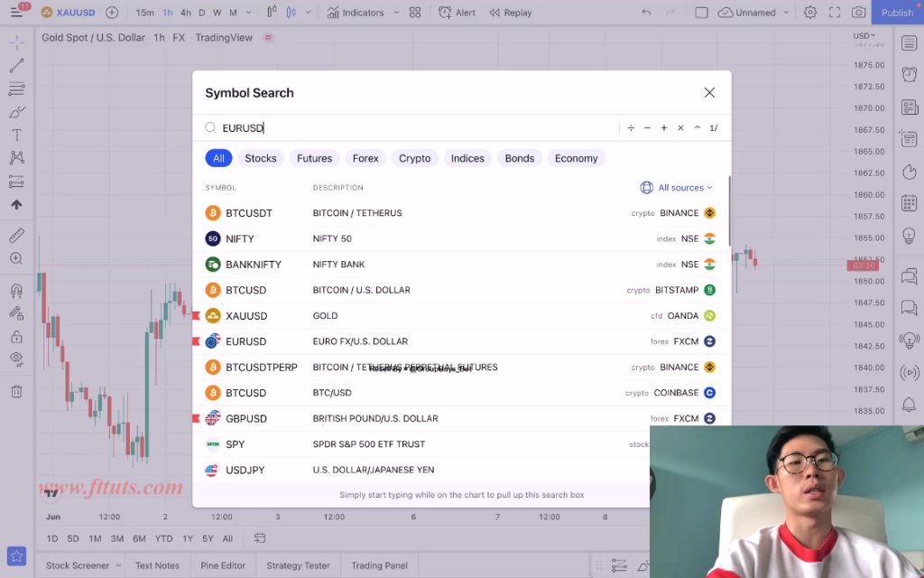Expand the indicator templates dropdown arrow
Viewport: 924px width, 578px height.
396,13
